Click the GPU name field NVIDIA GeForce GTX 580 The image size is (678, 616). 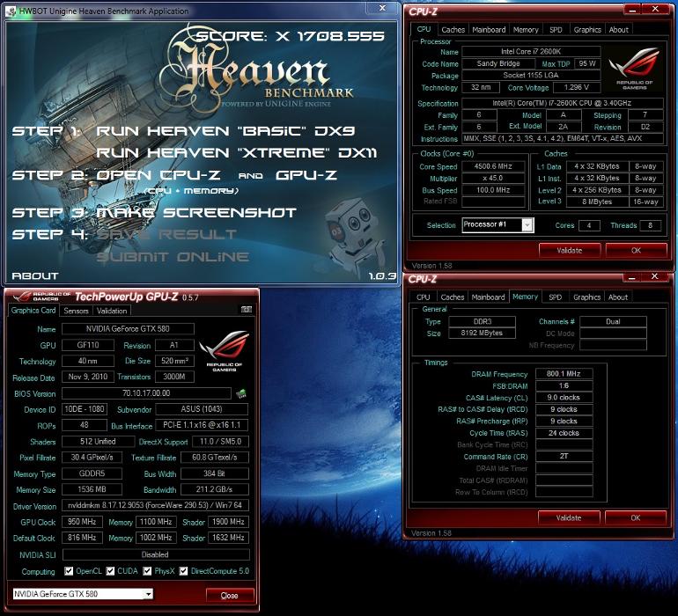pos(128,328)
